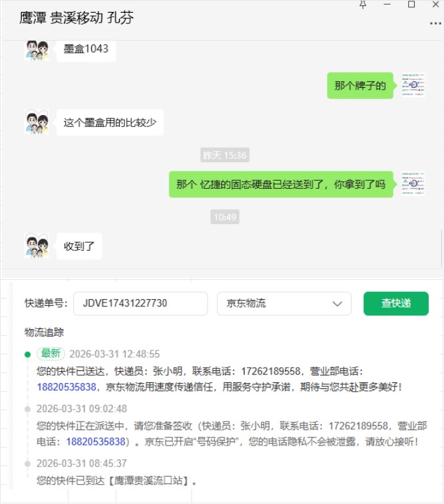
Task: Select the green 那个牌子的 message bubble
Action: [x=360, y=86]
